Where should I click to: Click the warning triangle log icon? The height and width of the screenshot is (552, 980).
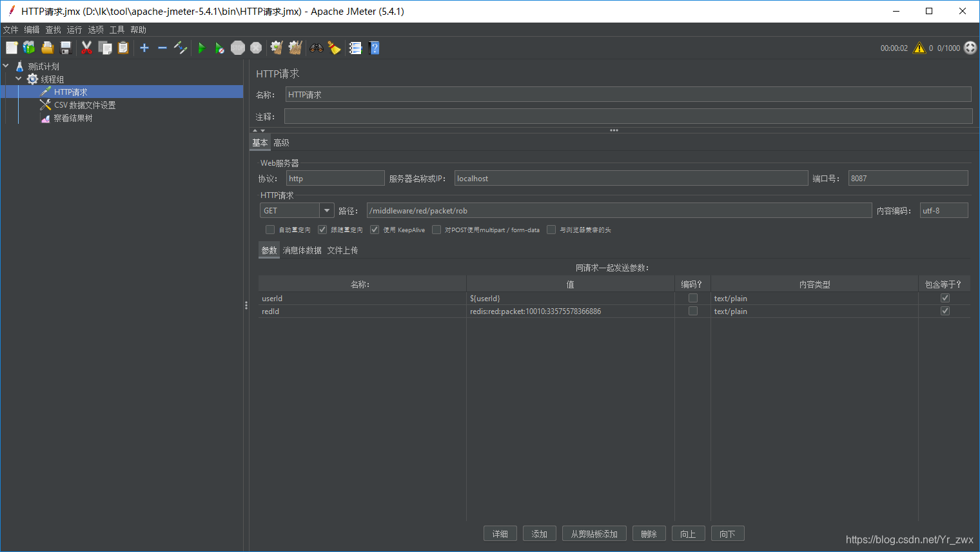pyautogui.click(x=919, y=48)
